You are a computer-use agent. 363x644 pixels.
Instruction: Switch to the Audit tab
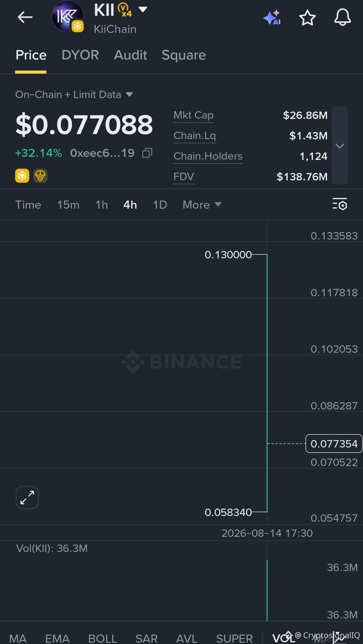pos(130,55)
